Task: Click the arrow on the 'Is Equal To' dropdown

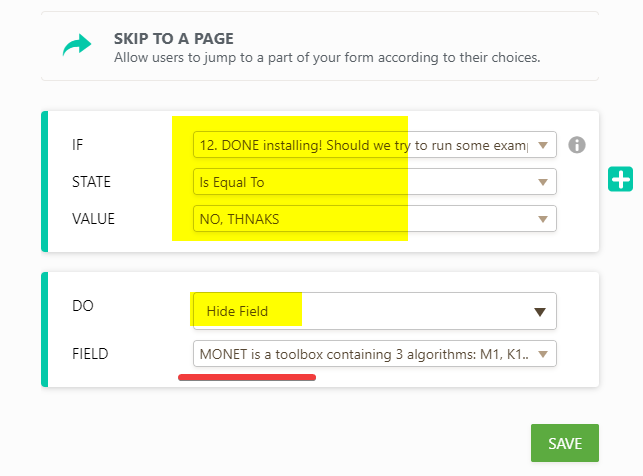Action: click(542, 182)
